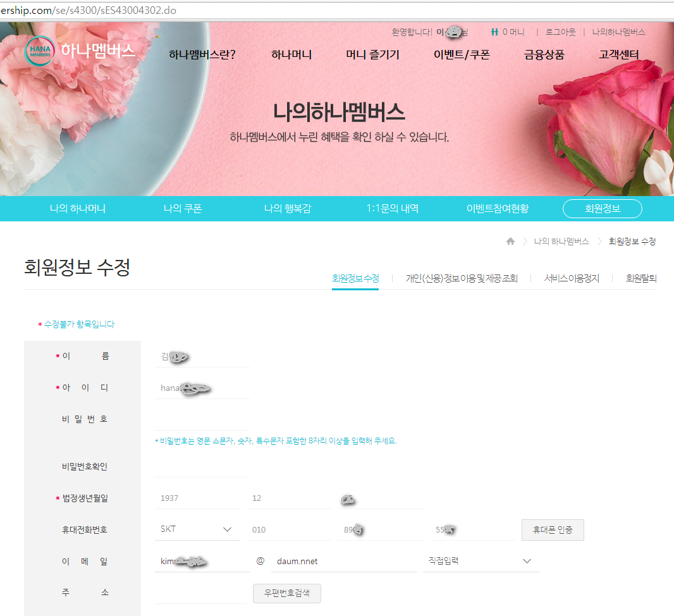Click the 휴대폰 인증 button
Image resolution: width=674 pixels, height=616 pixels.
552,530
